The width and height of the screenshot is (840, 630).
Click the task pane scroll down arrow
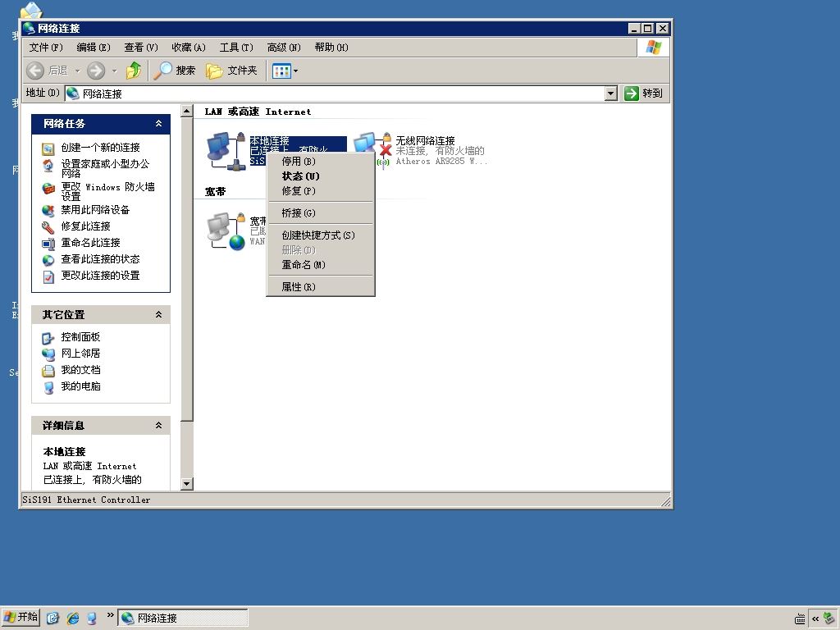point(186,484)
